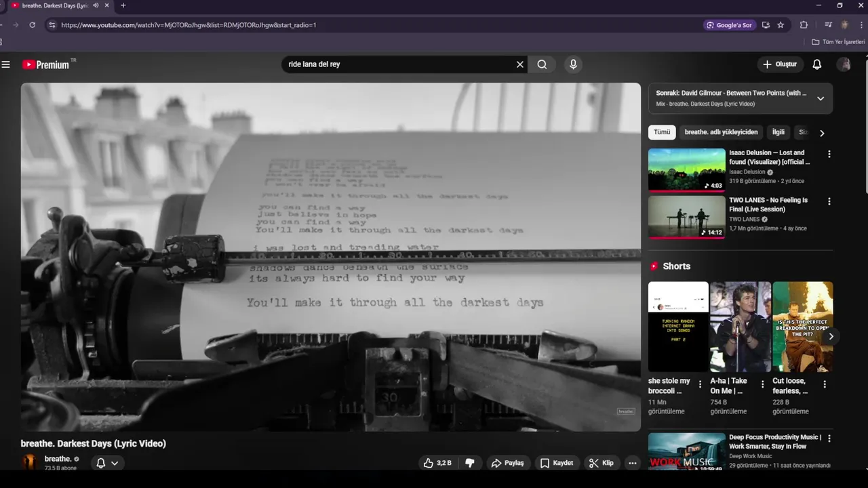868x488 pixels.
Task: Open options for 'she stole my broccoli' Short
Action: [701, 384]
